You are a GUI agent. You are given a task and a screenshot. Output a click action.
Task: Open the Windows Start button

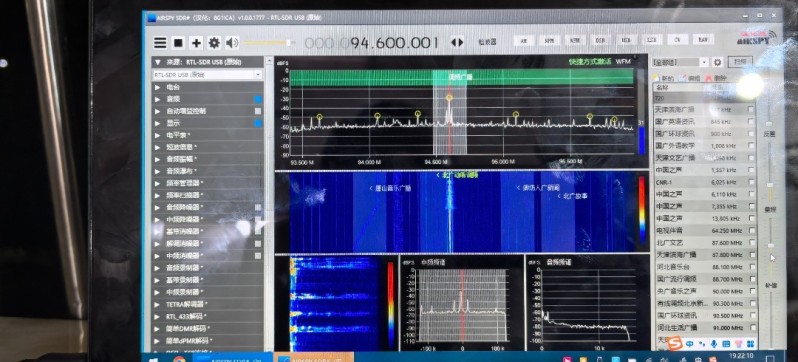click(x=153, y=358)
